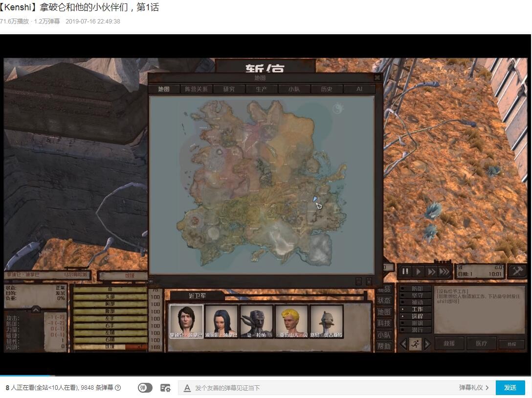Open danmaku font style A icon

(x=187, y=388)
